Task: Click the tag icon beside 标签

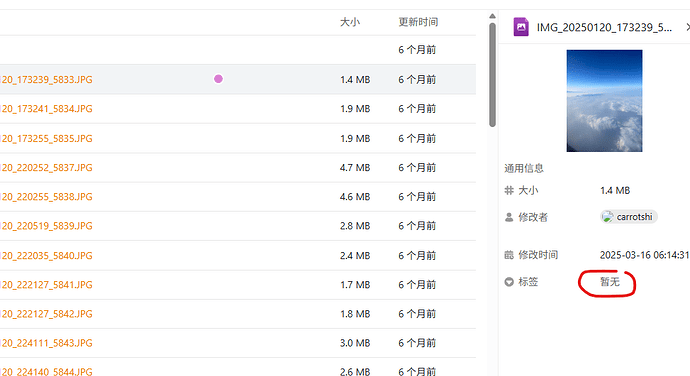Action: tap(509, 282)
